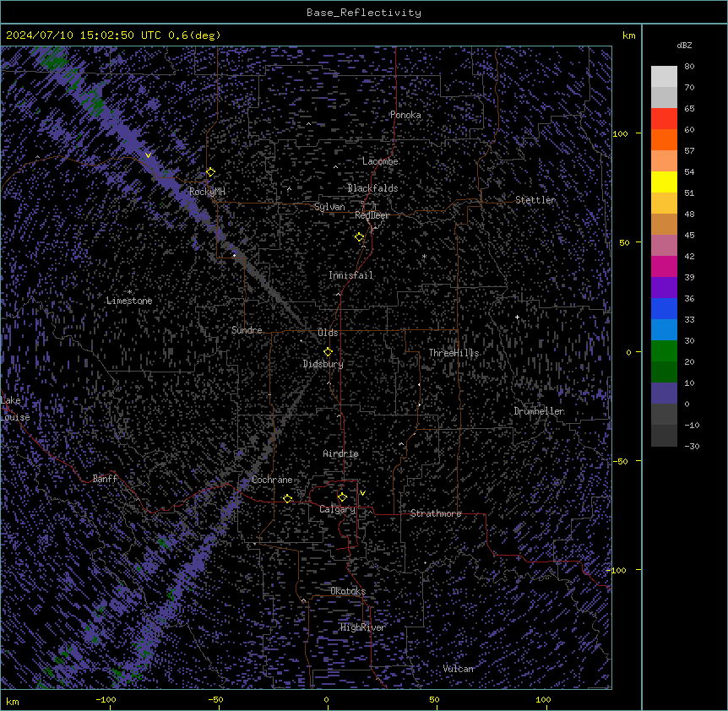
Task: Select the top light gray swatch near 80 dBZ
Action: pos(664,77)
